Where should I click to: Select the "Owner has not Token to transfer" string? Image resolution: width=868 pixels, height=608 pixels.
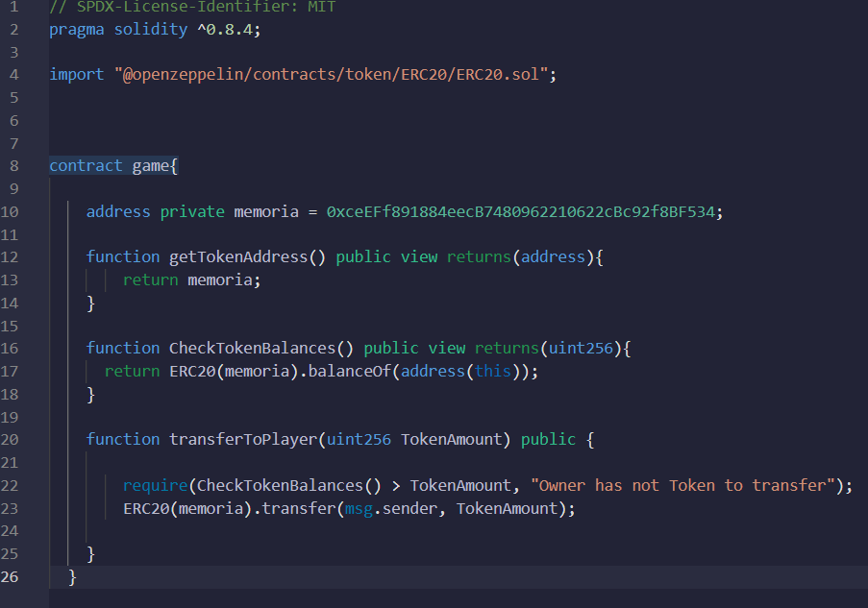click(678, 485)
